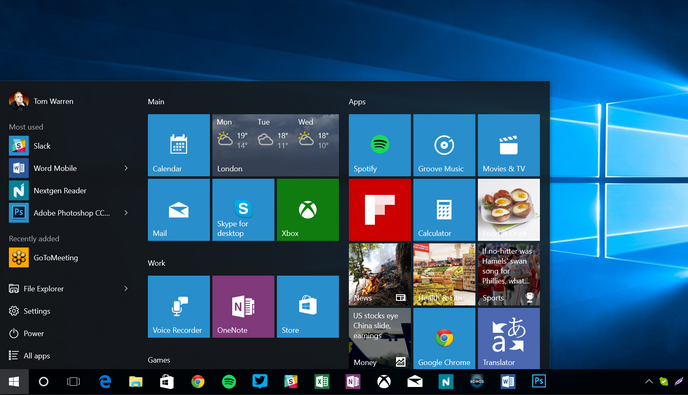Open the London weather tile
The image size is (688, 395).
276,145
